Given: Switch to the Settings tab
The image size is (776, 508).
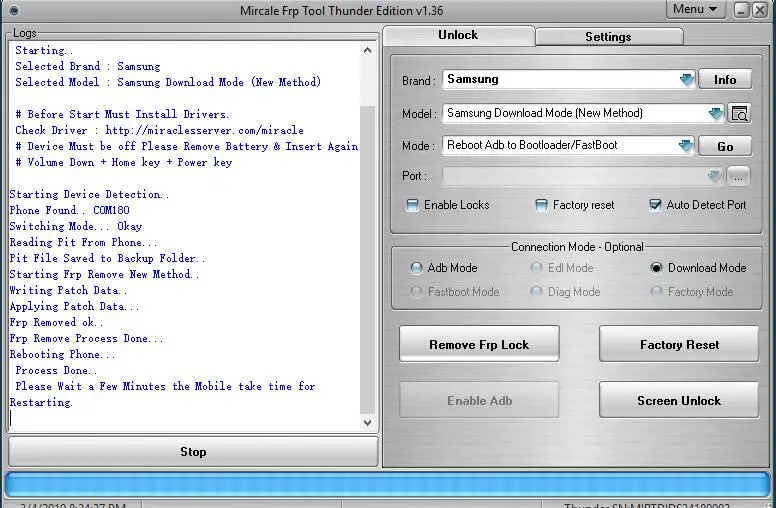Looking at the screenshot, I should [x=608, y=37].
